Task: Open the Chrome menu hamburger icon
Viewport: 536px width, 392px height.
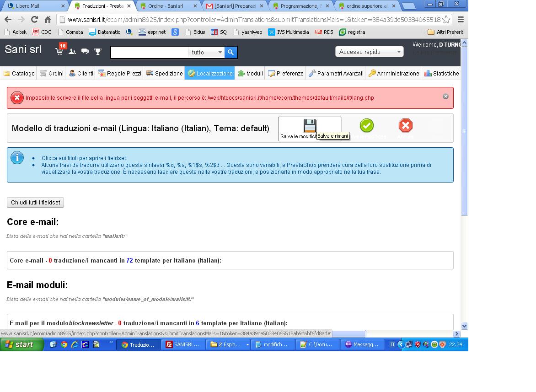Action: [461, 20]
